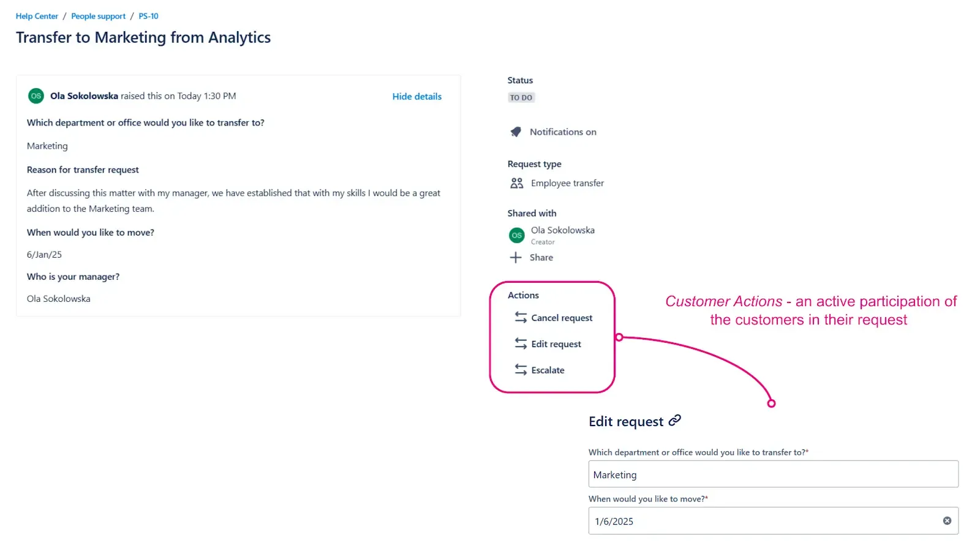
Task: Open the PS-10 request link
Action: tap(148, 16)
